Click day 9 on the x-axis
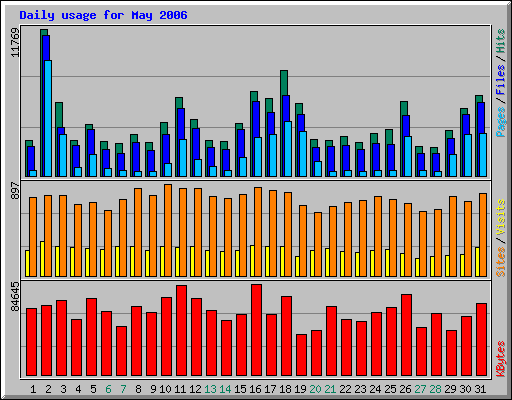The width and height of the screenshot is (512, 400). point(153,389)
